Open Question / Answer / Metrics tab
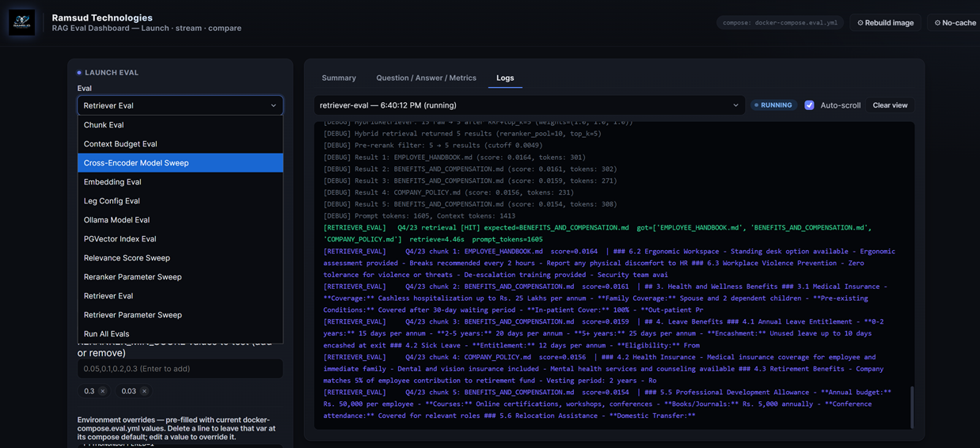This screenshot has height=448, width=980. (426, 78)
